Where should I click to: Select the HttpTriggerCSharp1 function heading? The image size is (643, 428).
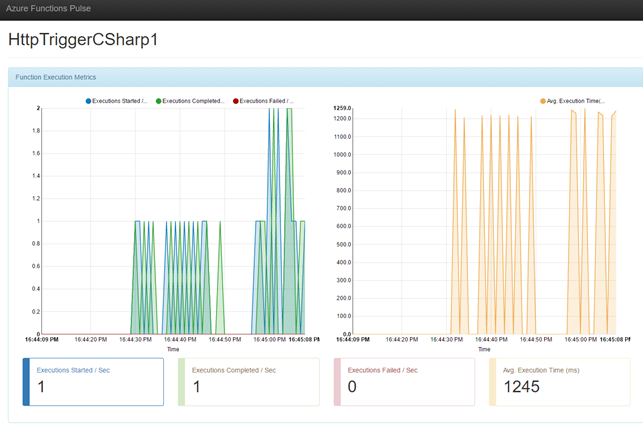pyautogui.click(x=82, y=40)
